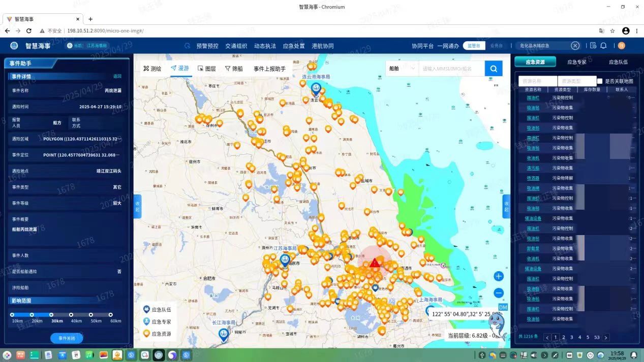Screen dimensions: 644x362
Task: Check the 是否关联地图 checkbox
Action: [x=600, y=81]
